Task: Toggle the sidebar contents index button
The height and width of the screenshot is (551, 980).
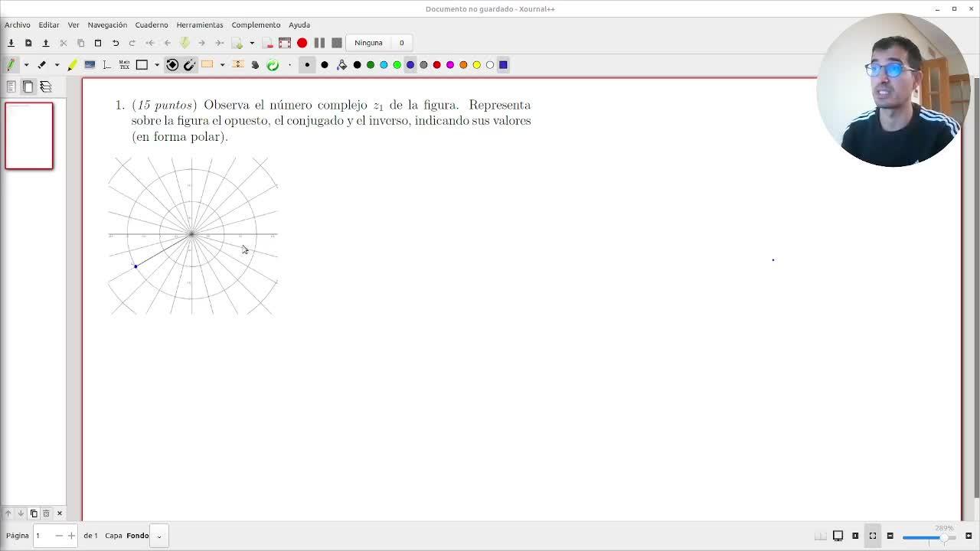Action: 11,87
